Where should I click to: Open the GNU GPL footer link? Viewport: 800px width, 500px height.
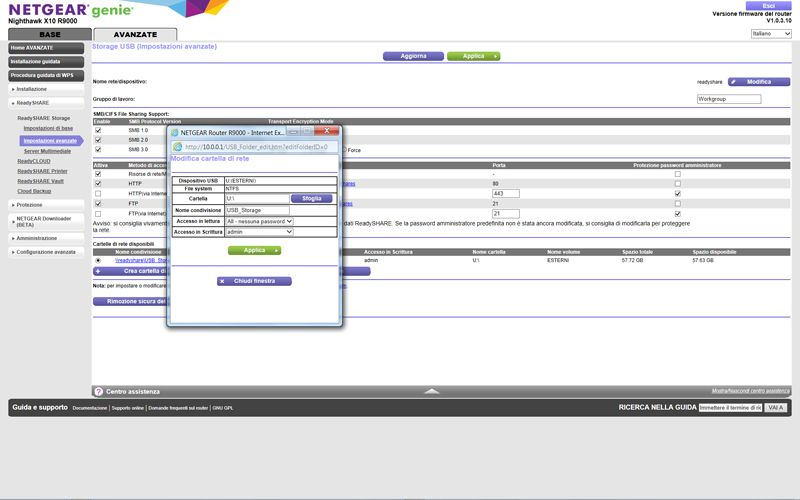tap(222, 408)
